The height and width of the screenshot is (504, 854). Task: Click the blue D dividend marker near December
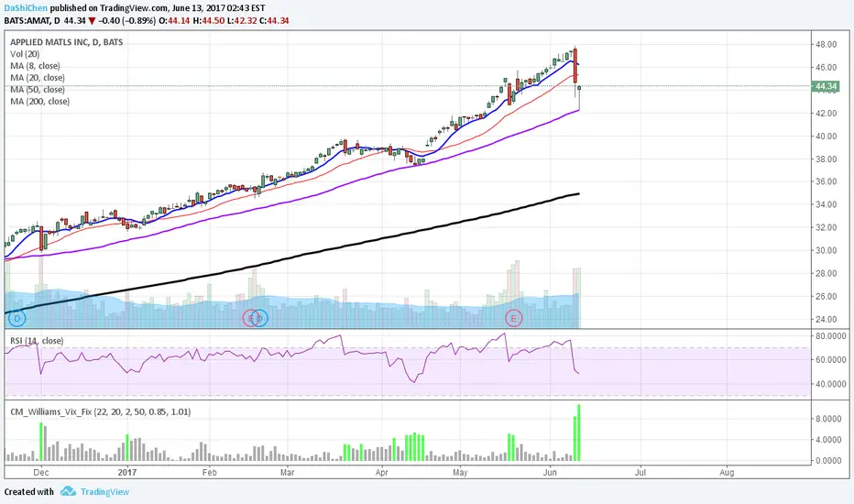pos(16,318)
